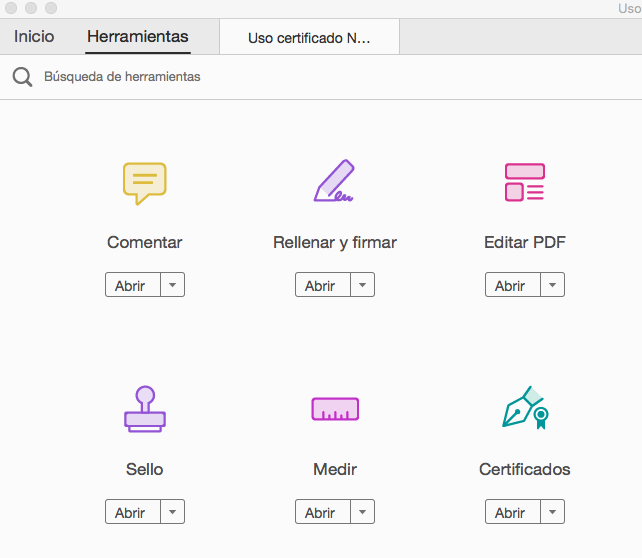Screen dimensions: 642x558
Task: Click the Medir ruler icon
Action: pos(334,408)
